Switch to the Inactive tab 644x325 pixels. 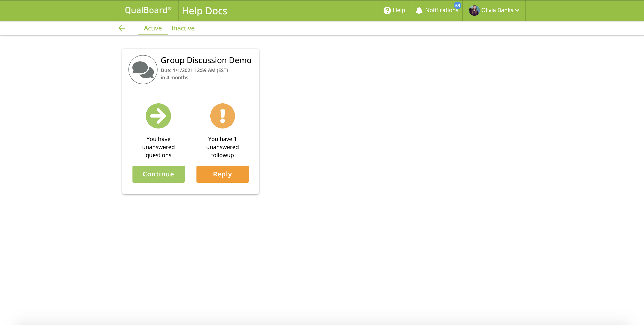(183, 28)
